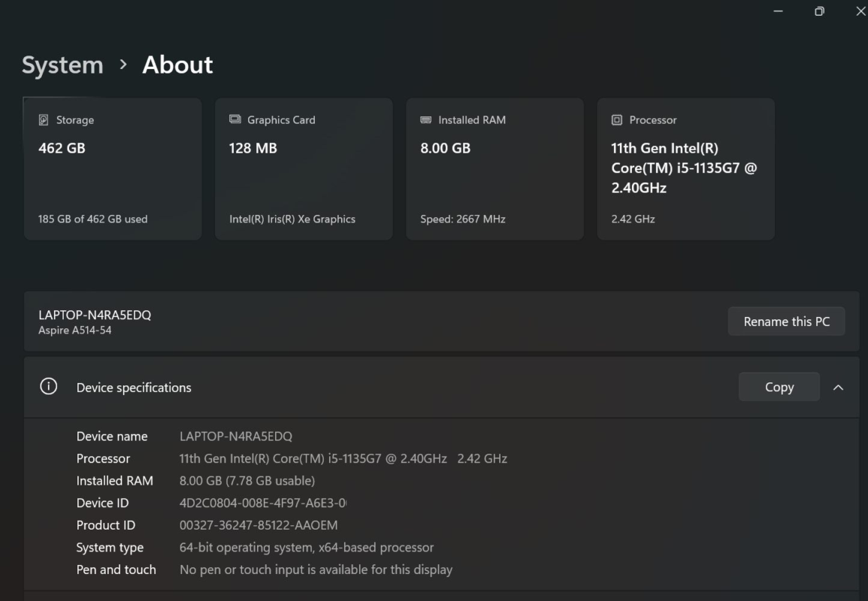Minimize the Settings window
Viewport: 868px width, 601px height.
(x=778, y=11)
